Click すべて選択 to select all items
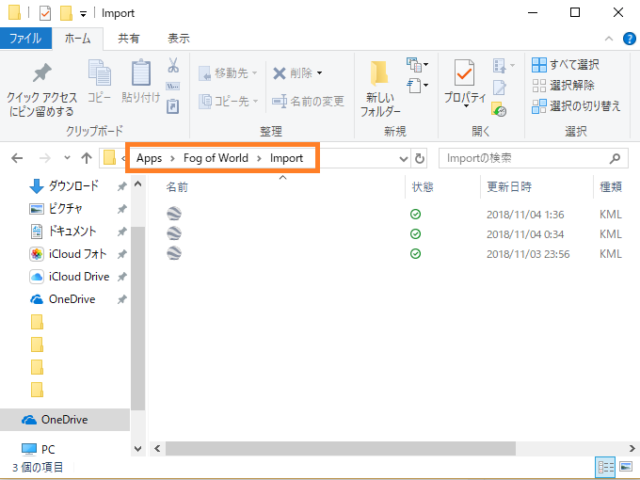This screenshot has height=480, width=640. [x=566, y=64]
